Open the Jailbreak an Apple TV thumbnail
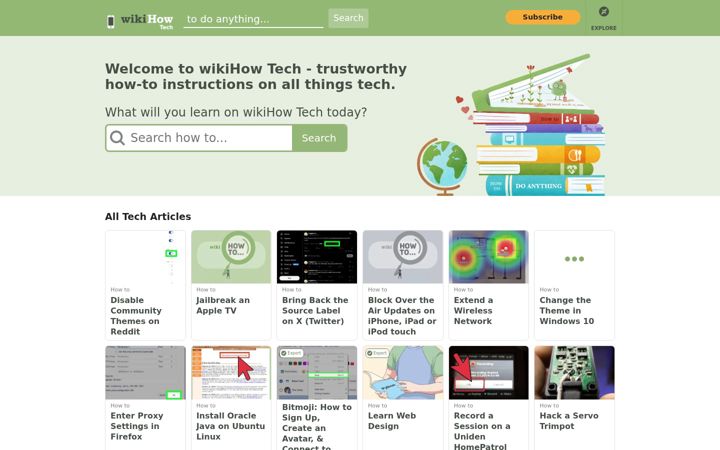The width and height of the screenshot is (720, 450). [231, 257]
